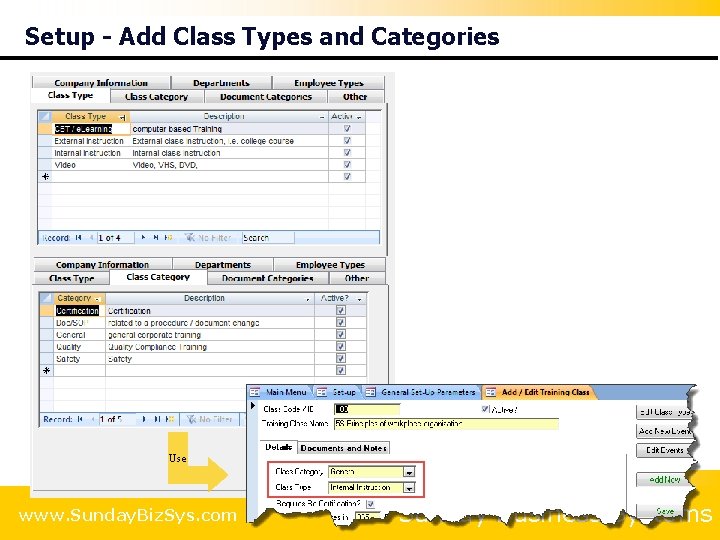Switch to Departments tab in upper panel
This screenshot has height=540, width=720.
pyautogui.click(x=221, y=83)
